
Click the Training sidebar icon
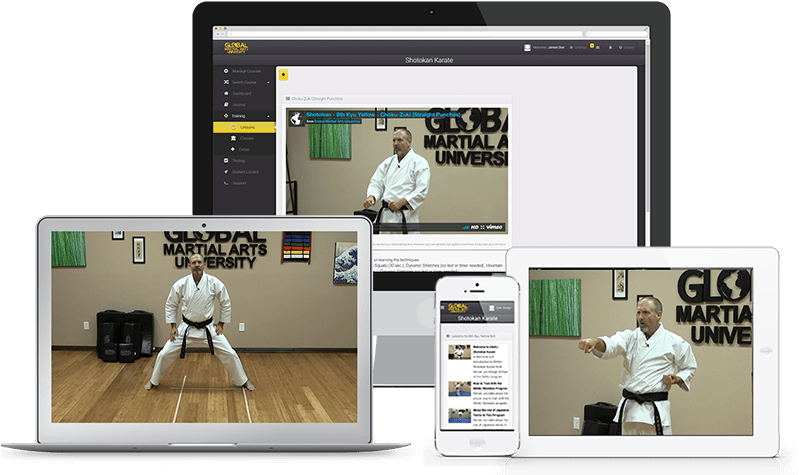pyautogui.click(x=226, y=116)
